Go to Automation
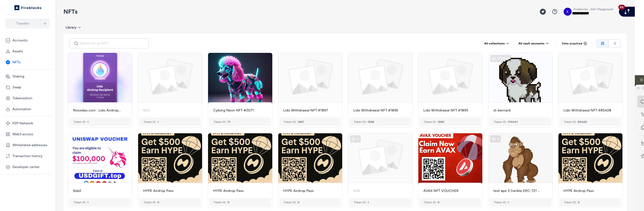The height and width of the screenshot is (211, 644). (x=22, y=109)
